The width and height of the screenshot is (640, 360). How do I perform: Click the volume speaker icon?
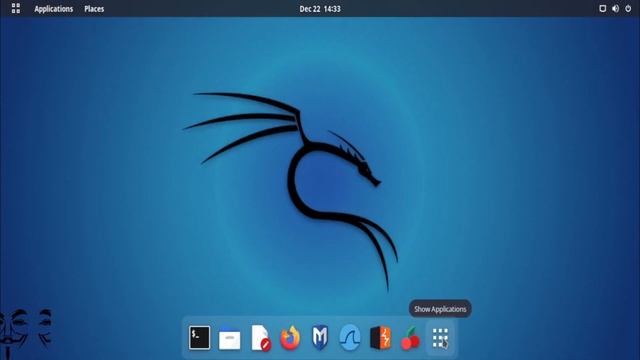615,9
